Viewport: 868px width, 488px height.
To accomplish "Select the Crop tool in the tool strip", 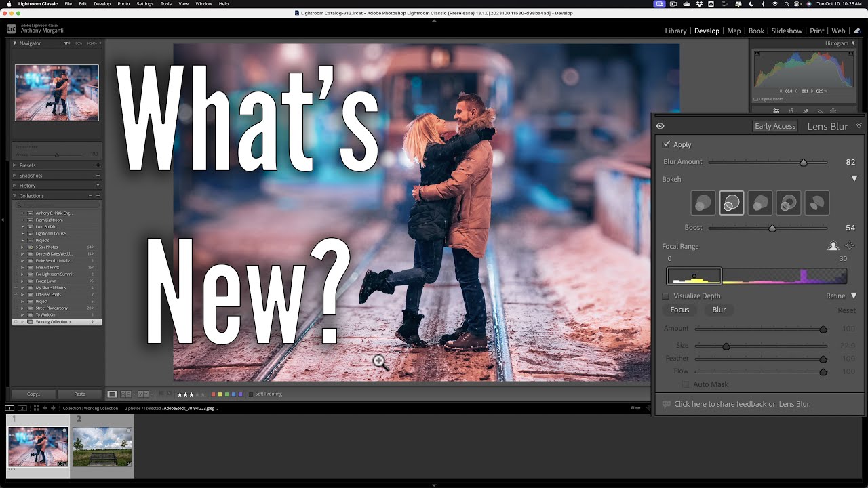I will [x=791, y=110].
